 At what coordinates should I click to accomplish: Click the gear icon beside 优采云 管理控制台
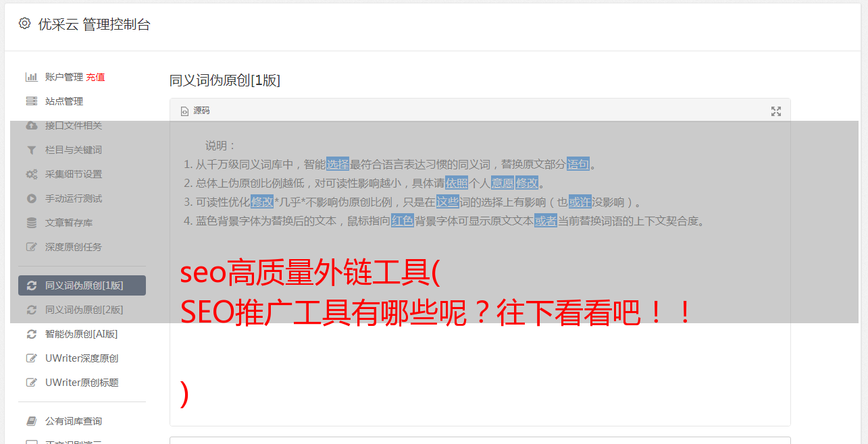[x=25, y=24]
